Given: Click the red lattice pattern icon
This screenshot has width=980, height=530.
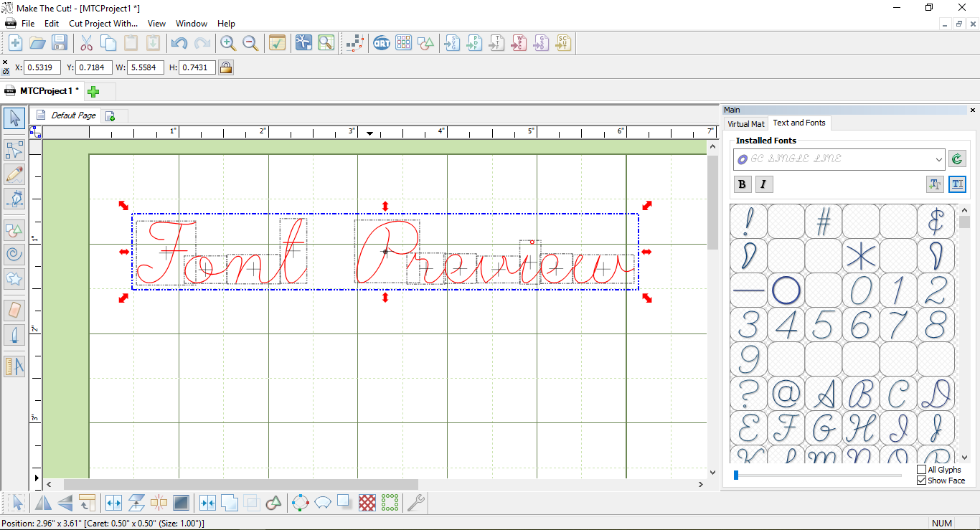Looking at the screenshot, I should click(367, 503).
